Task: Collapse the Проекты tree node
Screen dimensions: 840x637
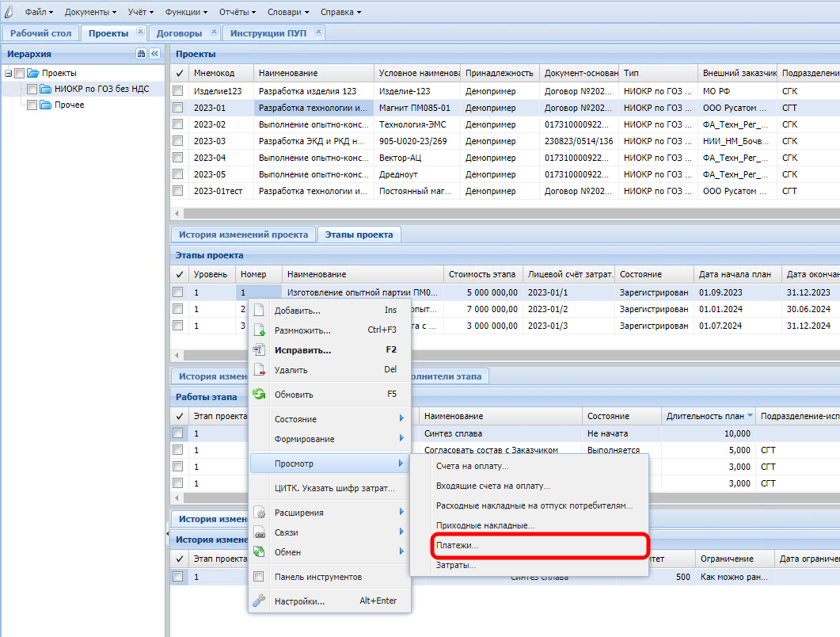Action: (8, 73)
